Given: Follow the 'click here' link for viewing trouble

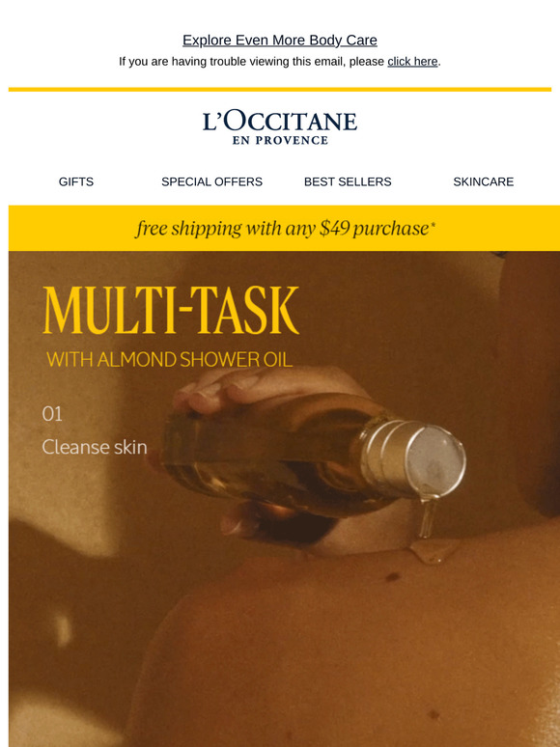Looking at the screenshot, I should click(412, 62).
